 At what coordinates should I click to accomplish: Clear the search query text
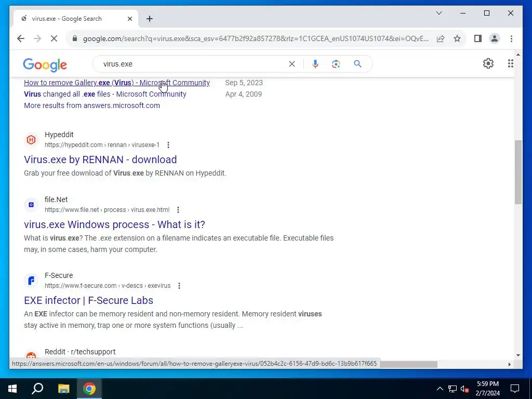[292, 64]
